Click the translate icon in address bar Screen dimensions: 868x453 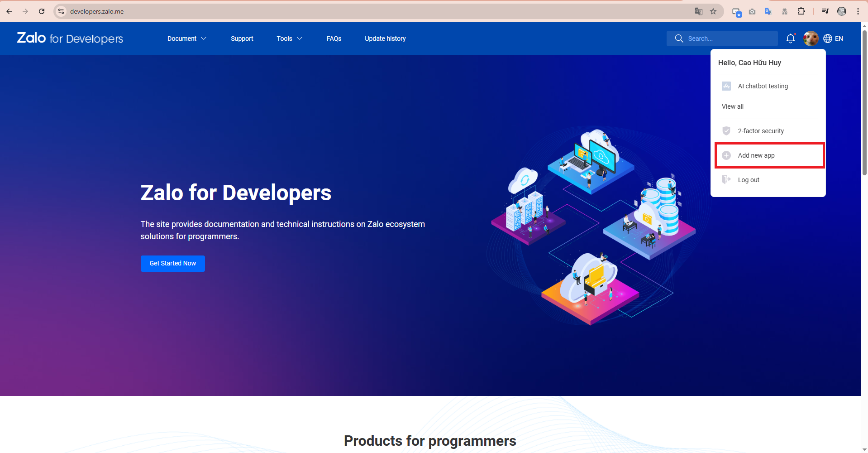698,11
